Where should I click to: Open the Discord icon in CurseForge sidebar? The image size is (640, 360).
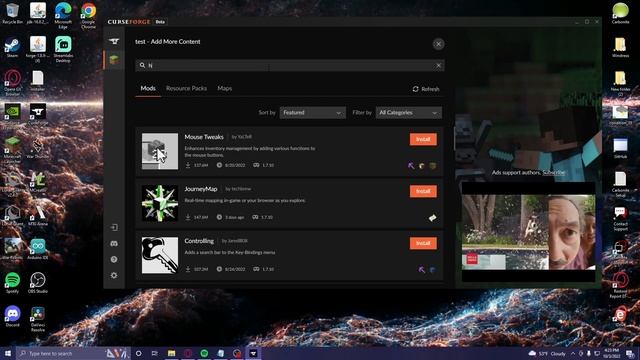pos(114,243)
